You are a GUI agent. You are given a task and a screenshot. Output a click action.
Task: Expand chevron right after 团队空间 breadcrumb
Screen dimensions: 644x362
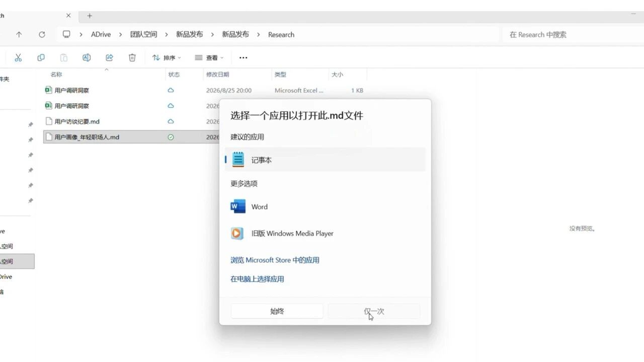click(x=167, y=35)
